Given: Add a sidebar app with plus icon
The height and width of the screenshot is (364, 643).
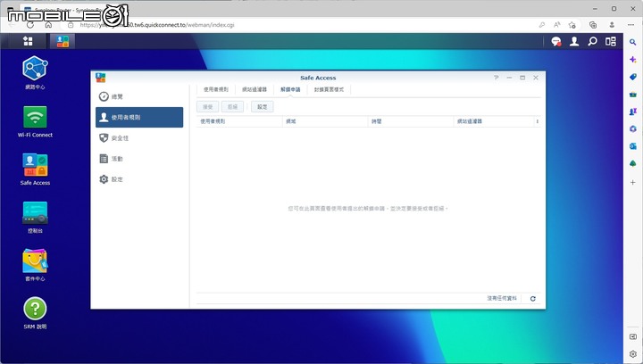Looking at the screenshot, I should pyautogui.click(x=633, y=182).
